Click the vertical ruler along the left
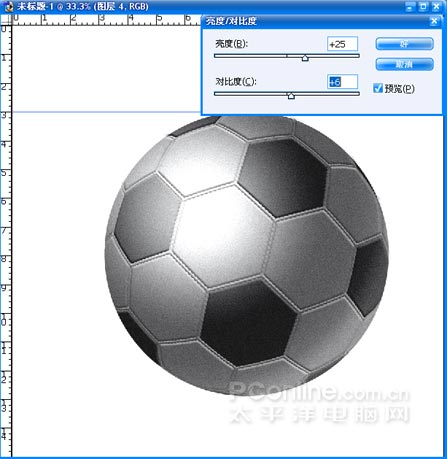 click(6, 240)
